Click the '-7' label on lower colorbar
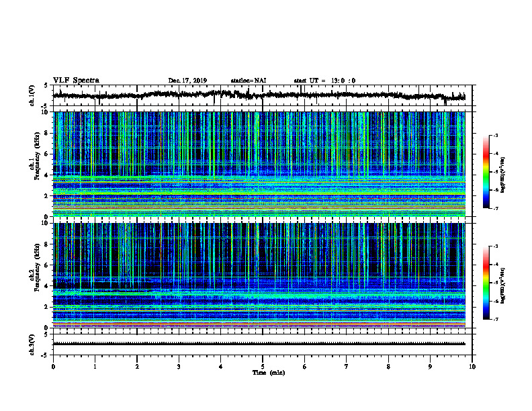 (x=495, y=319)
